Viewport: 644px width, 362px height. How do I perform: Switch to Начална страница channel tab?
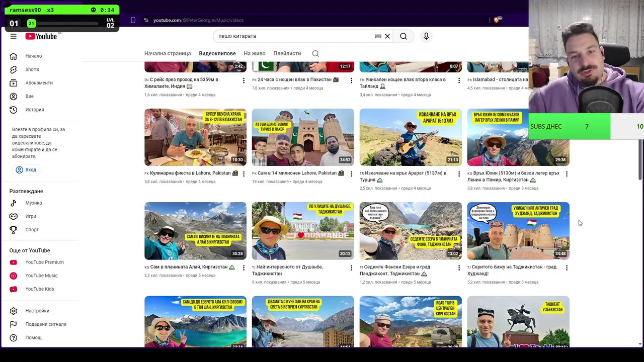(168, 53)
